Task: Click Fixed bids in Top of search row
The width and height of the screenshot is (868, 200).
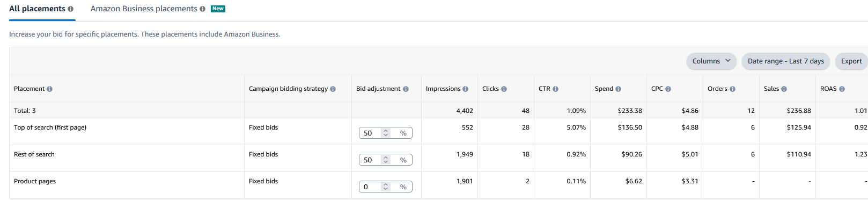Action: click(263, 127)
